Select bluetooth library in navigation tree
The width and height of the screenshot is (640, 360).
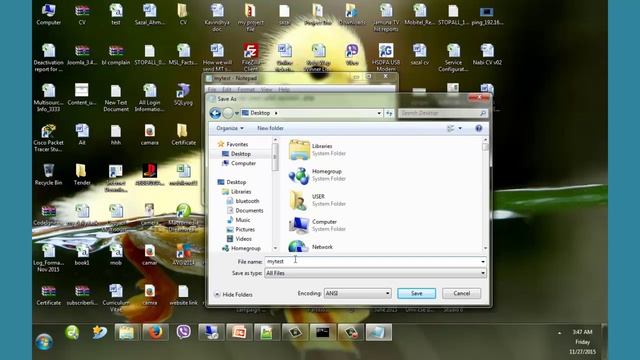(243, 201)
